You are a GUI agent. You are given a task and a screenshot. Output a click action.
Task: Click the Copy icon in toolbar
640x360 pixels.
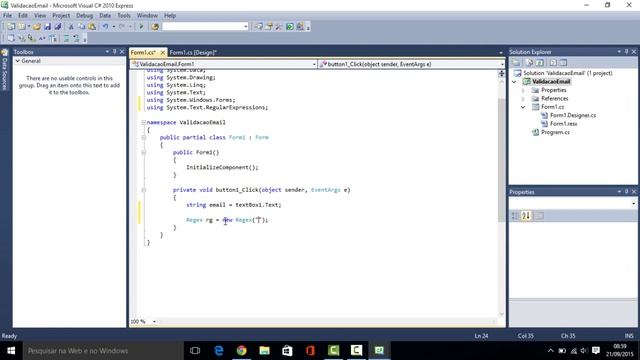click(81, 27)
